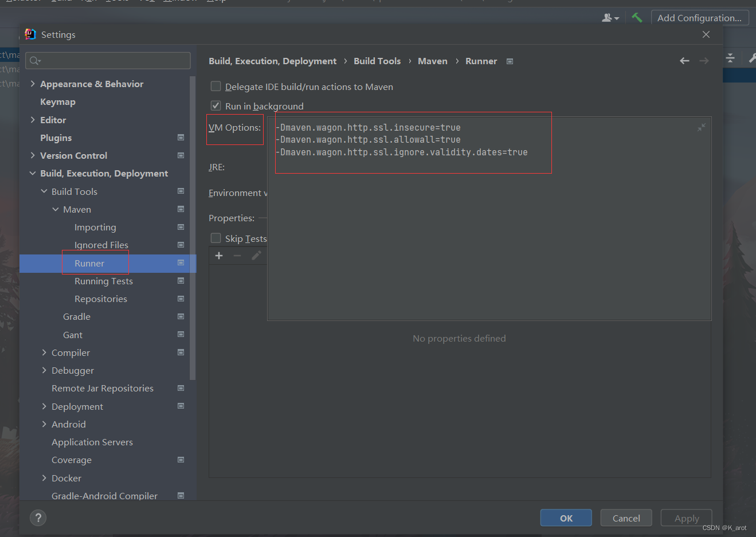Focus the Settings search field

(109, 61)
